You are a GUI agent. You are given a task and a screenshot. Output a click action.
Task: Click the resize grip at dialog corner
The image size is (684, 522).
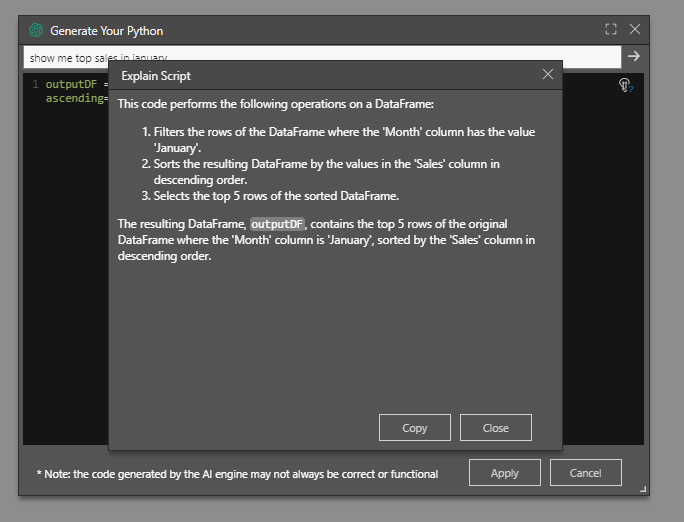click(x=643, y=489)
